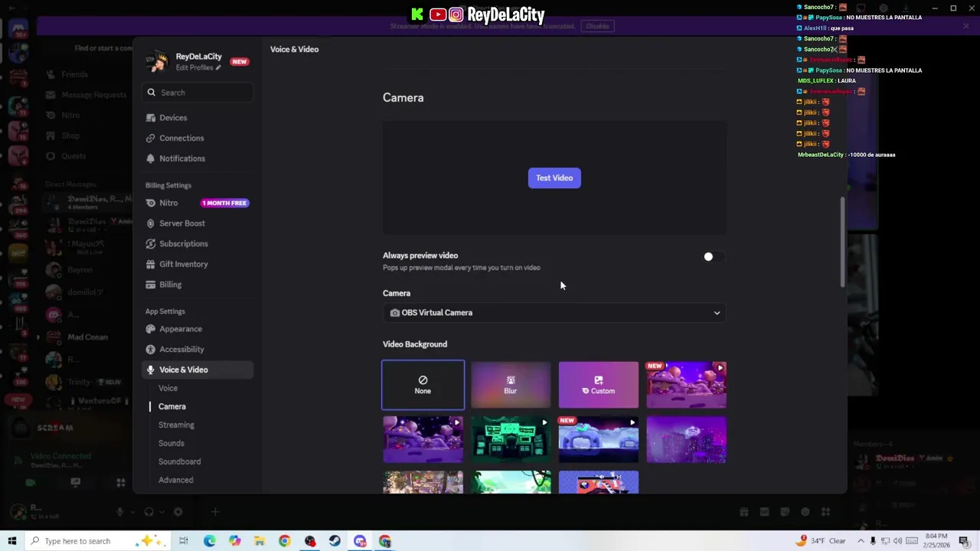Open Subscriptions settings
Image resolution: width=980 pixels, height=551 pixels.
tap(198, 243)
